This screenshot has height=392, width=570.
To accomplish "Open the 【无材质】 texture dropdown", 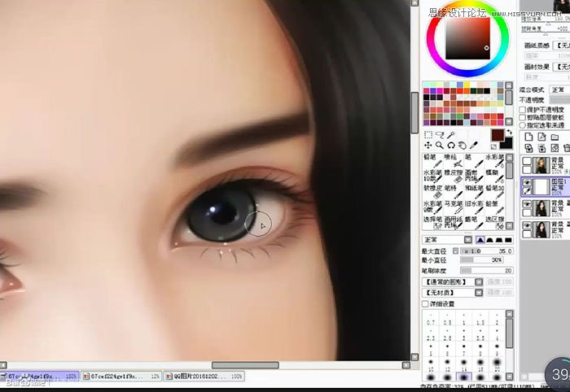I will (x=452, y=293).
